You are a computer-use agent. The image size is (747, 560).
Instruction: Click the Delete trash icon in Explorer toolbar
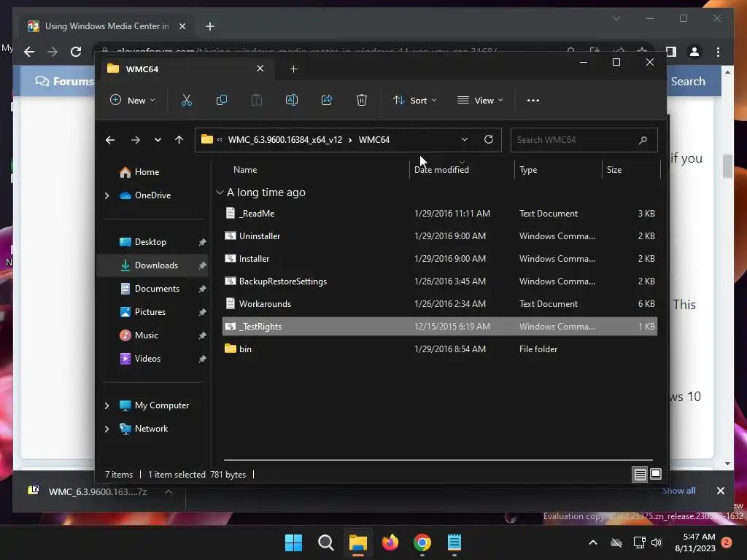coord(362,100)
